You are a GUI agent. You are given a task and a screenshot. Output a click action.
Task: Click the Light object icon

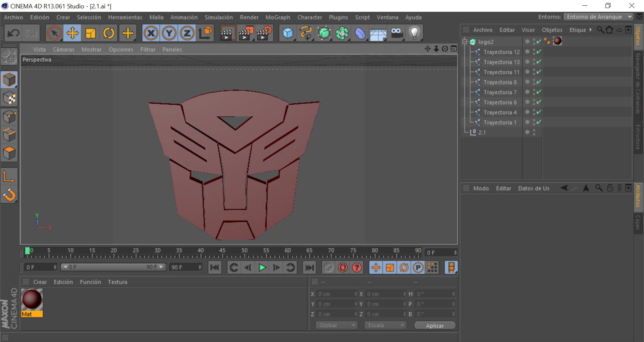(415, 33)
